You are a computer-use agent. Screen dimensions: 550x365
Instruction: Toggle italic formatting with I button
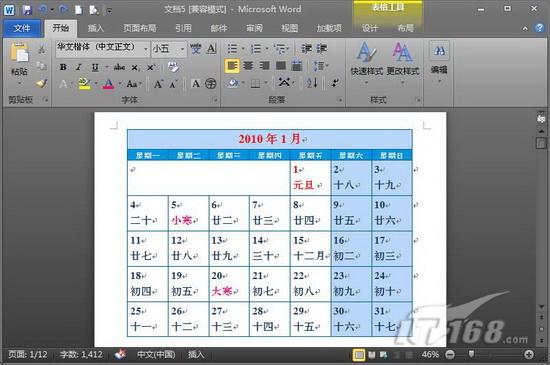click(x=79, y=67)
